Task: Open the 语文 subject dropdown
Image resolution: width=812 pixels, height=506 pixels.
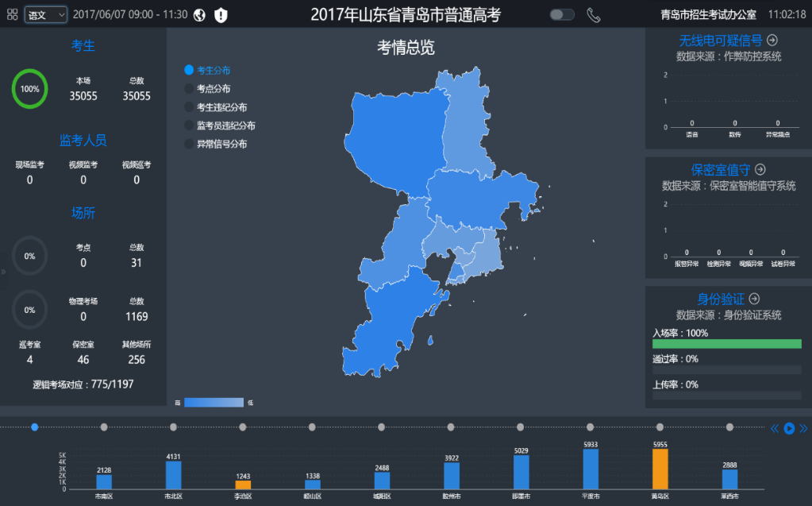Action: (45, 15)
